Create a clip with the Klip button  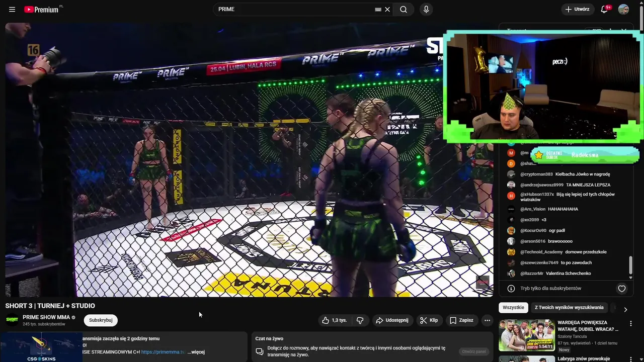coord(429,320)
